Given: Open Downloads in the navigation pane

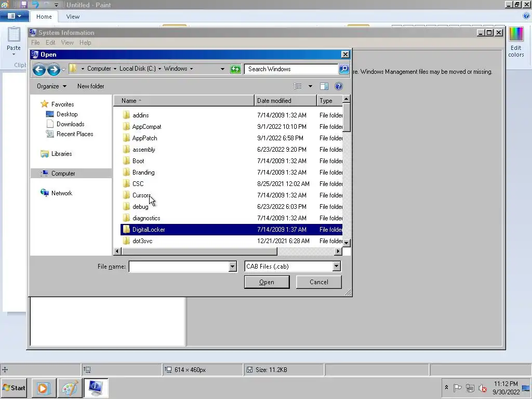Looking at the screenshot, I should [70, 124].
